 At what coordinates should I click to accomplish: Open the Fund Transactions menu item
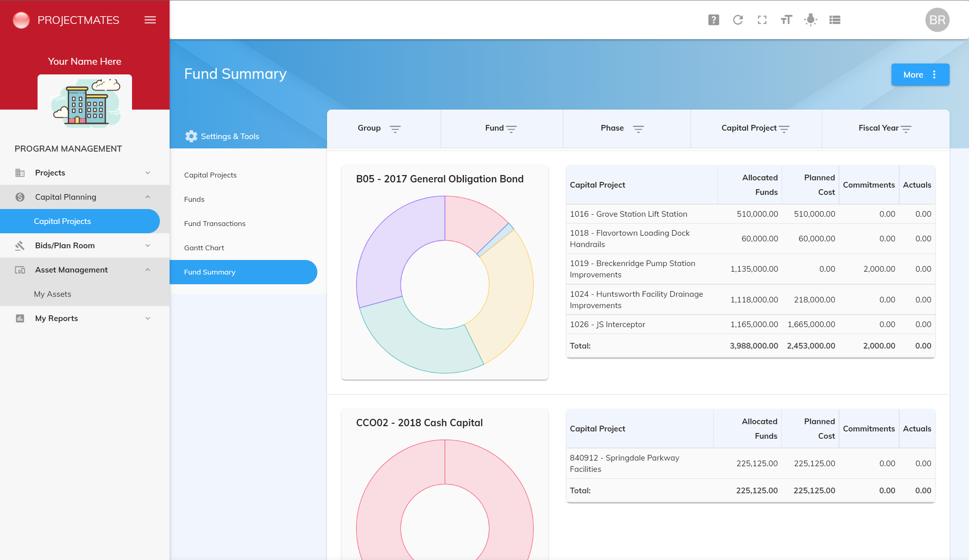click(x=215, y=223)
